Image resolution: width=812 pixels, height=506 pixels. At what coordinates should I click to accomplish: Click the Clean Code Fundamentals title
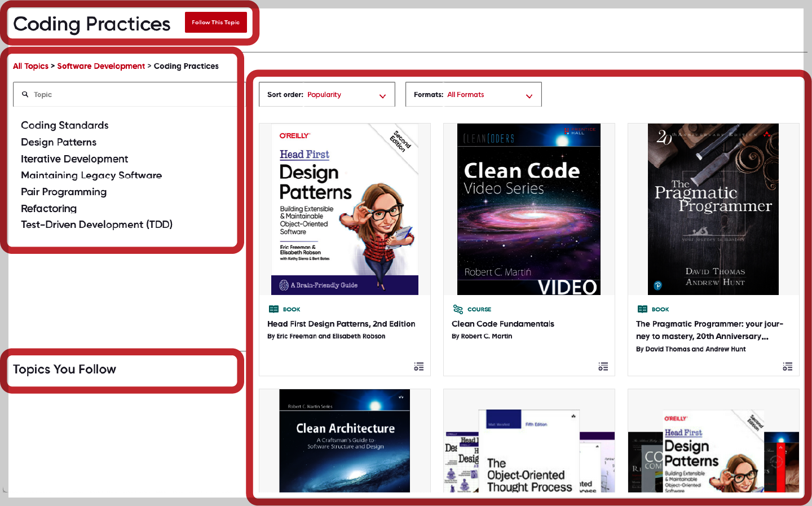coord(503,324)
